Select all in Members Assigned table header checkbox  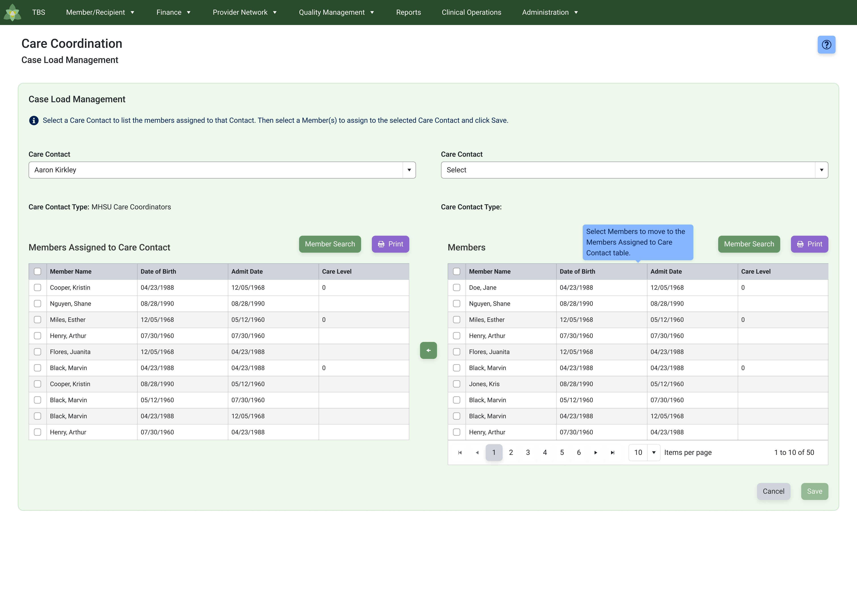(x=37, y=271)
